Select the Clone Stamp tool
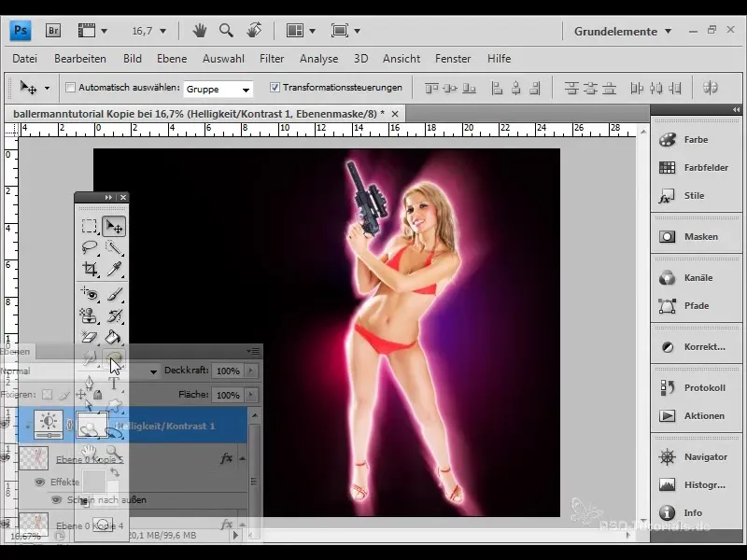Viewport: 747px width, 560px height. (89, 315)
